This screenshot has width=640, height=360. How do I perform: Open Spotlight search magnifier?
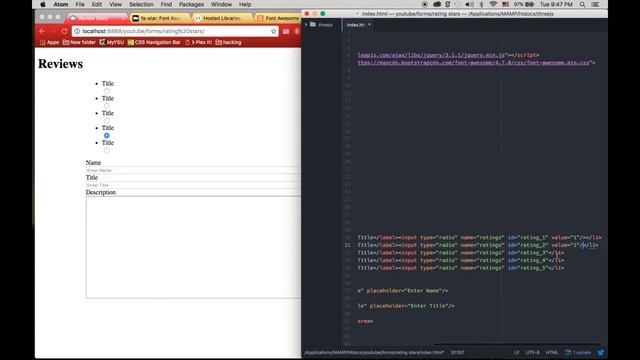582,4
